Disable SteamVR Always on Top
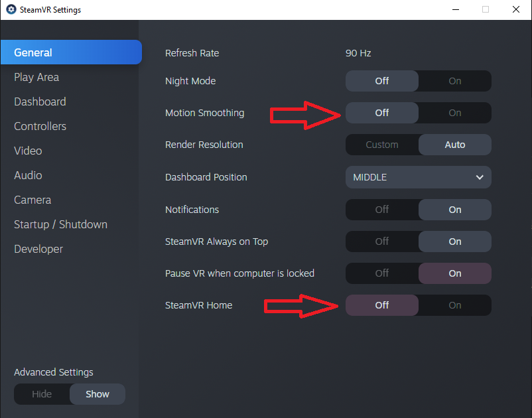Screen dimensions: 532x418 pyautogui.click(x=382, y=242)
